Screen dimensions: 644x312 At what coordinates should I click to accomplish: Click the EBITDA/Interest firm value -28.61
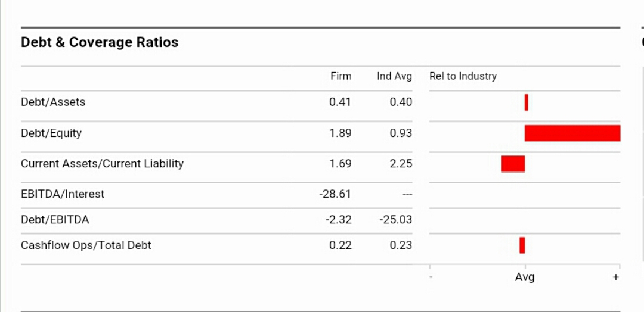pyautogui.click(x=336, y=194)
